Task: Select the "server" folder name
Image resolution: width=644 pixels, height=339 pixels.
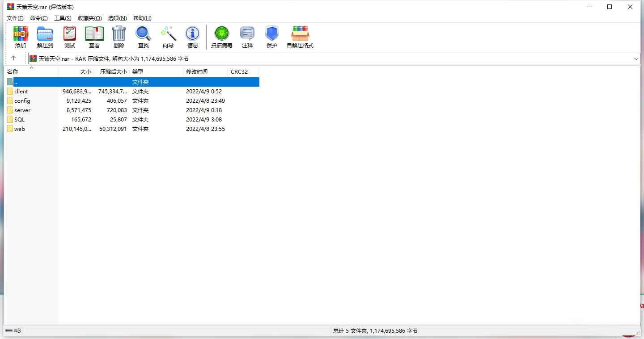Action: [22, 110]
